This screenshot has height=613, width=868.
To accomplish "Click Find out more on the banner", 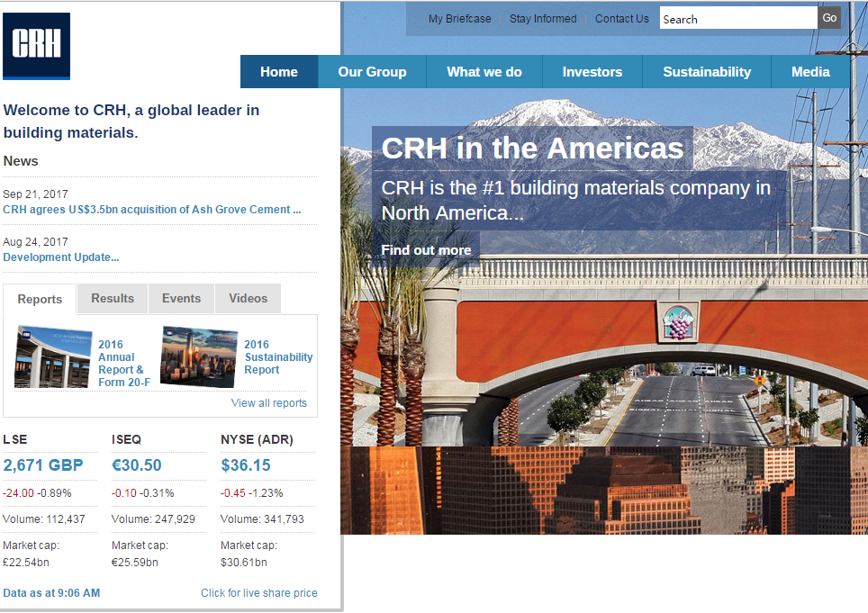I will point(426,250).
